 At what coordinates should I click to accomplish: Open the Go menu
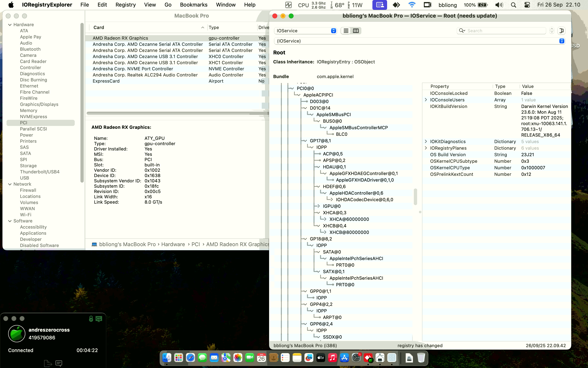[168, 5]
